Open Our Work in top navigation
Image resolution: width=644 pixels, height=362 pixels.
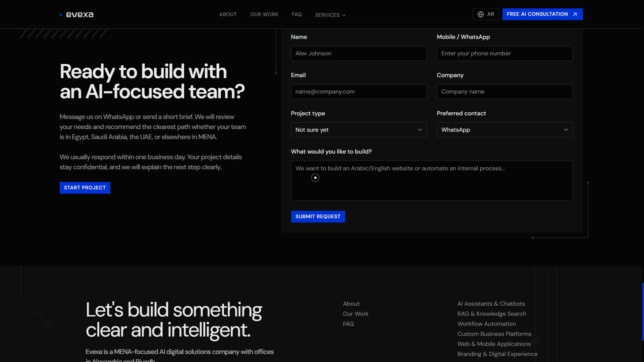(x=264, y=14)
